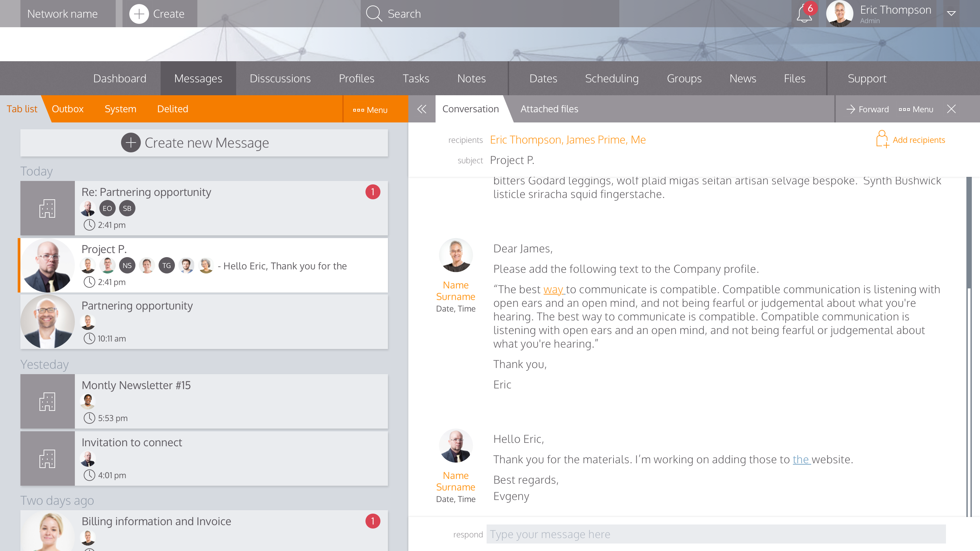980x551 pixels.
Task: Switch to the Attached files tab
Action: tap(549, 109)
